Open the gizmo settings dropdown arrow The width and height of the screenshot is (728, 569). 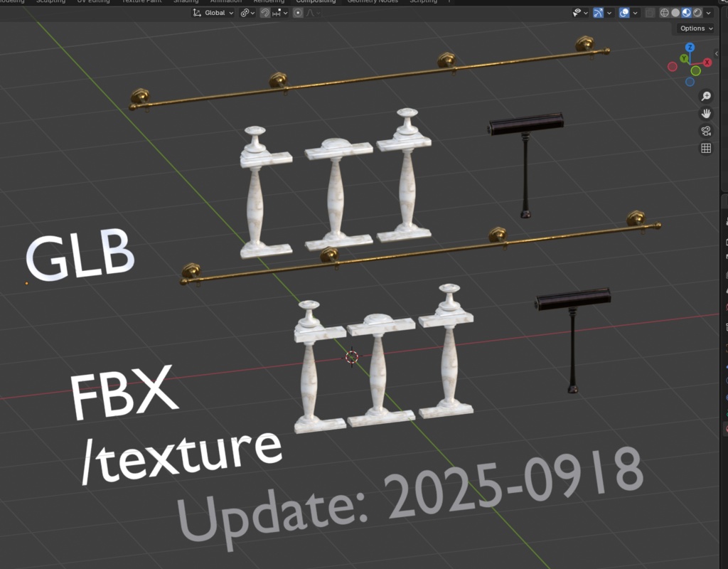[x=609, y=13]
